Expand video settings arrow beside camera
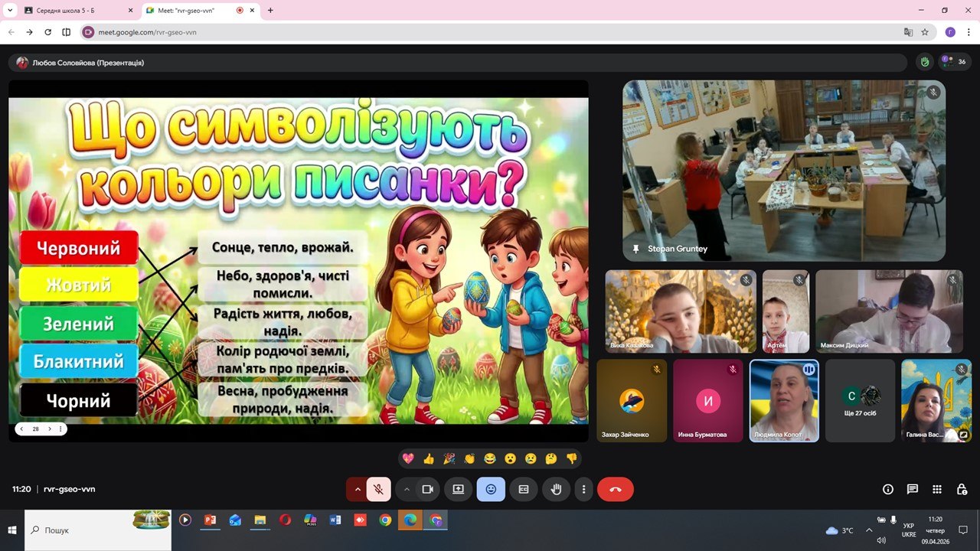Image resolution: width=980 pixels, height=551 pixels. point(407,489)
